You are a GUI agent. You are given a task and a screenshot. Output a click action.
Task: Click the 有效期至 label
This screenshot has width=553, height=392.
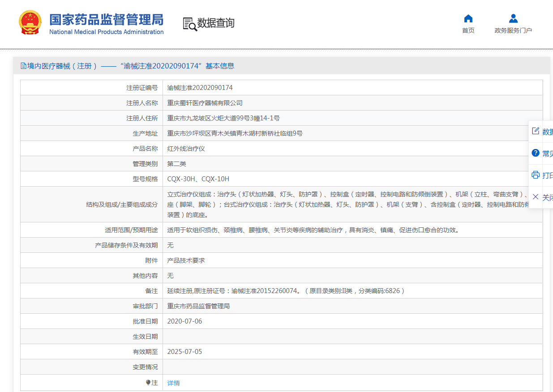pos(145,352)
